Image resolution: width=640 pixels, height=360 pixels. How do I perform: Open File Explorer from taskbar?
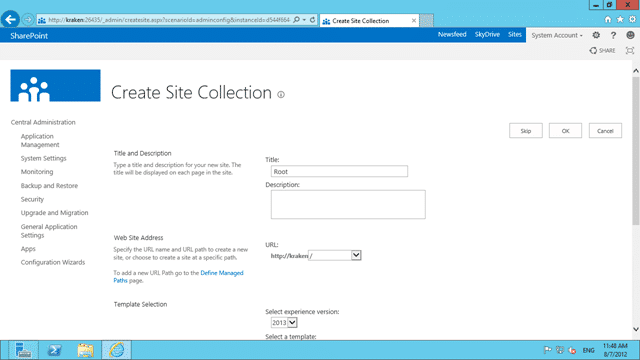click(85, 350)
